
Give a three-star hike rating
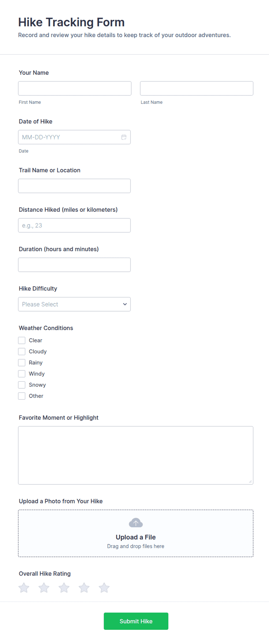(x=64, y=588)
